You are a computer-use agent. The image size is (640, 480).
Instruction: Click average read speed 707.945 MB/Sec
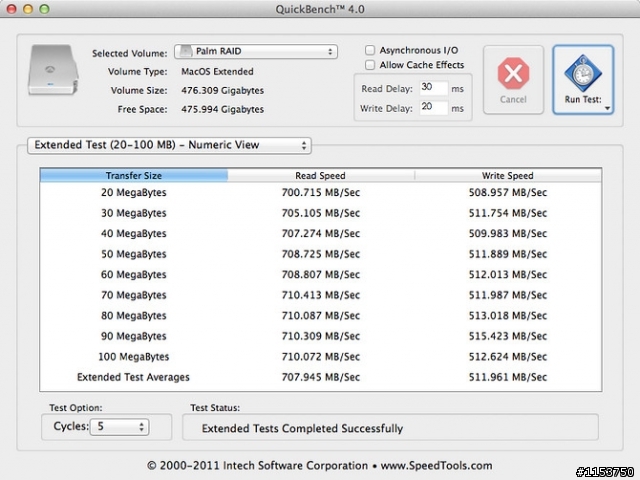[x=321, y=377]
